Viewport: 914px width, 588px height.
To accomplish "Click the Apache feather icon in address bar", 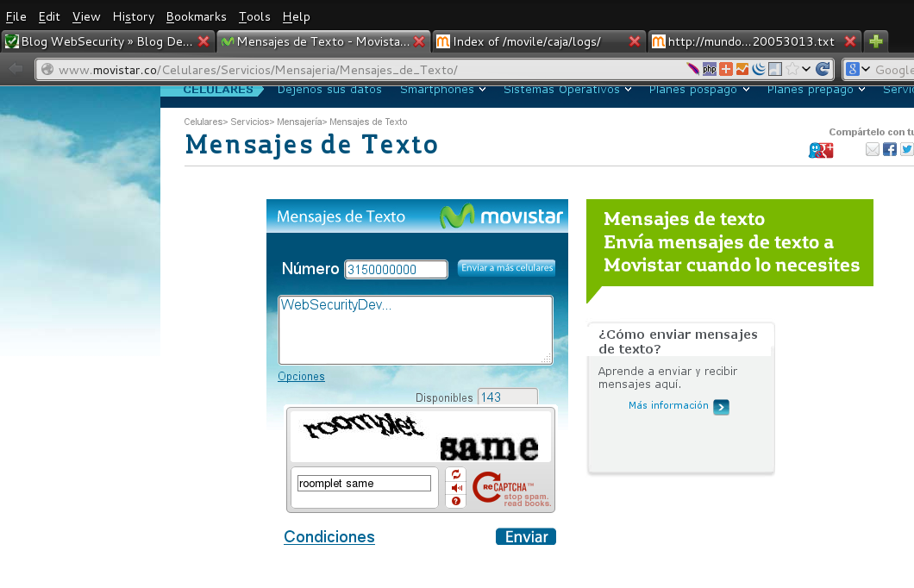I will coord(692,69).
